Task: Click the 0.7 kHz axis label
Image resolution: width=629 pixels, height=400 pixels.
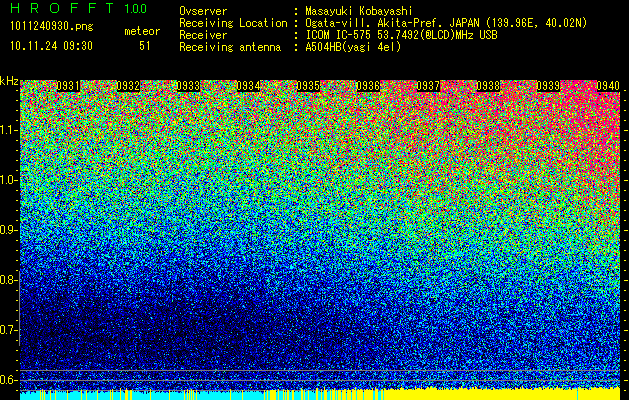Action: pyautogui.click(x=9, y=330)
